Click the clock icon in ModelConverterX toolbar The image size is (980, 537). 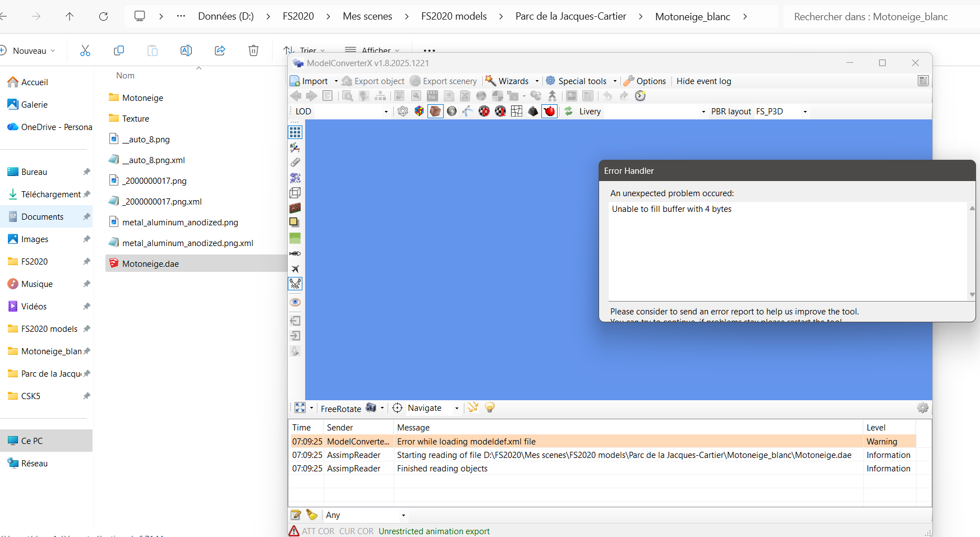[640, 96]
